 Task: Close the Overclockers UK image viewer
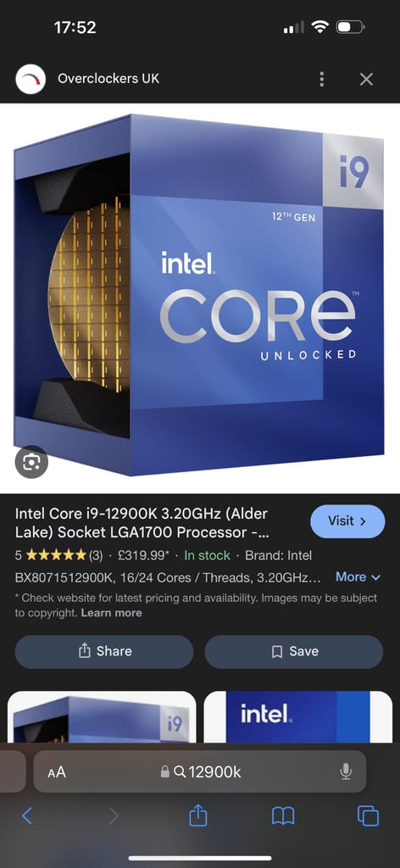[366, 79]
